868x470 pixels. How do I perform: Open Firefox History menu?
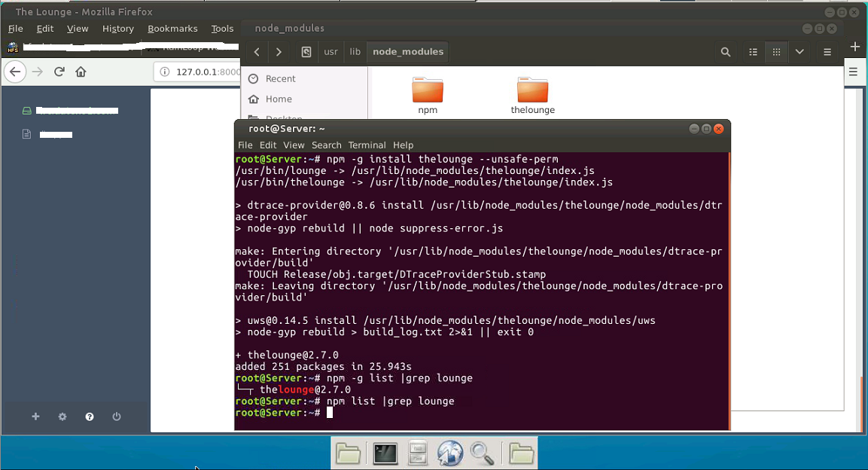click(118, 29)
